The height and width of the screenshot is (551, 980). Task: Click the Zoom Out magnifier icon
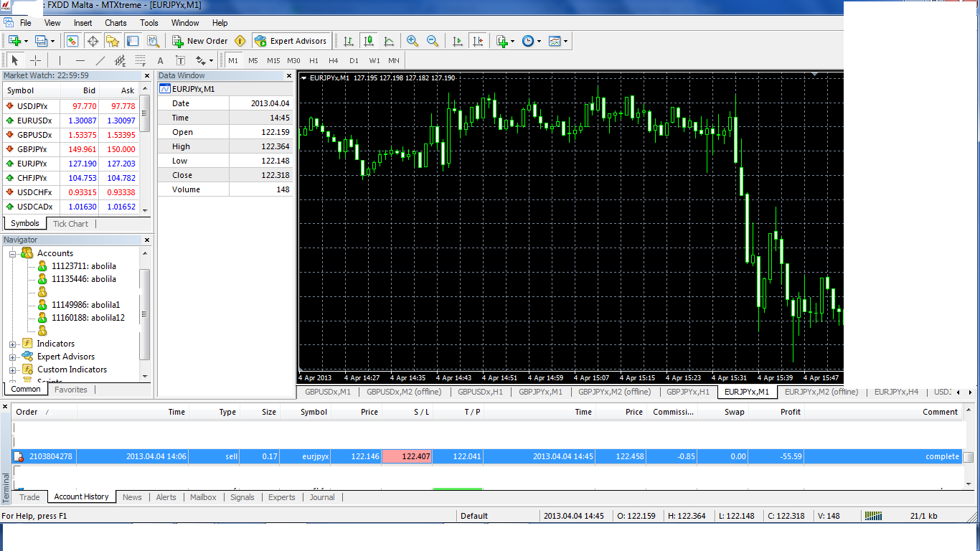point(433,41)
